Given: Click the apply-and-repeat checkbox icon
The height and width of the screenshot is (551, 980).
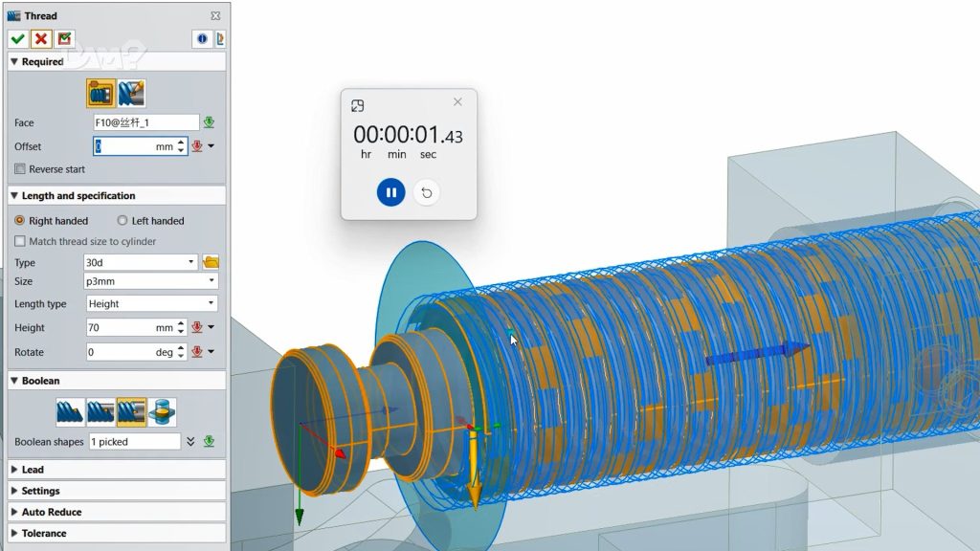Looking at the screenshot, I should pos(64,39).
